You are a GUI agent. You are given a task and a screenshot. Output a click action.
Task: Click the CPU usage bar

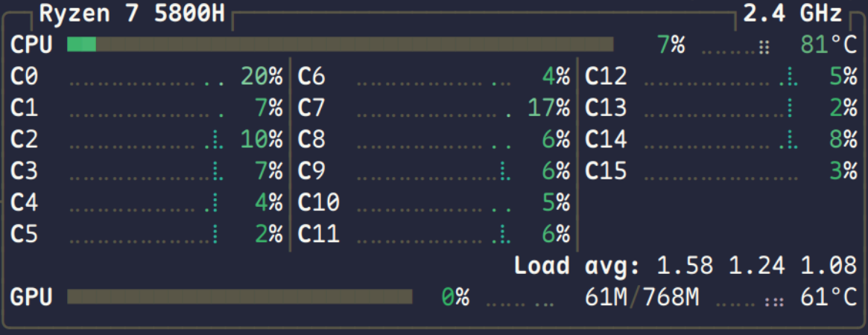[340, 44]
